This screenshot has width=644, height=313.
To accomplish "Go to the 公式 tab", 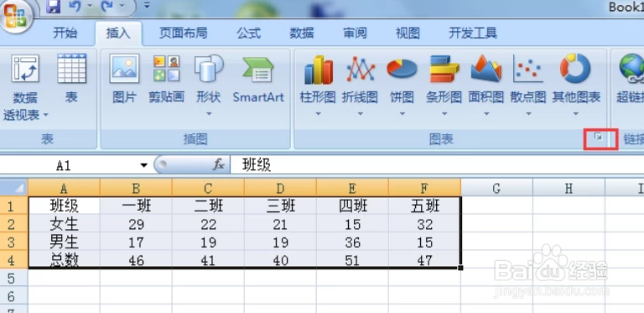I will pyautogui.click(x=249, y=34).
